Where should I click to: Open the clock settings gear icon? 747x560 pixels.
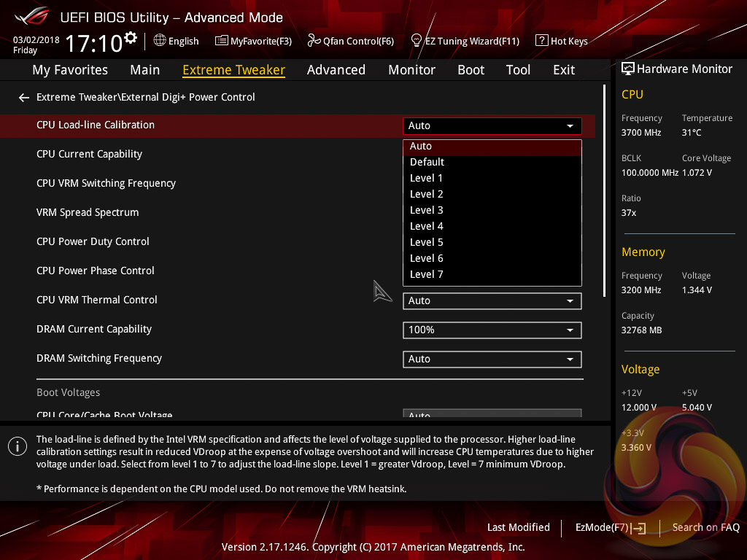point(131,37)
